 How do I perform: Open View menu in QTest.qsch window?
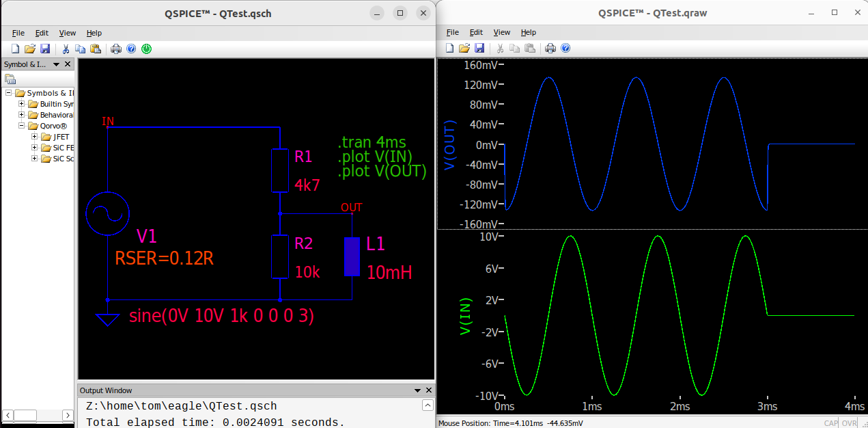[x=68, y=33]
